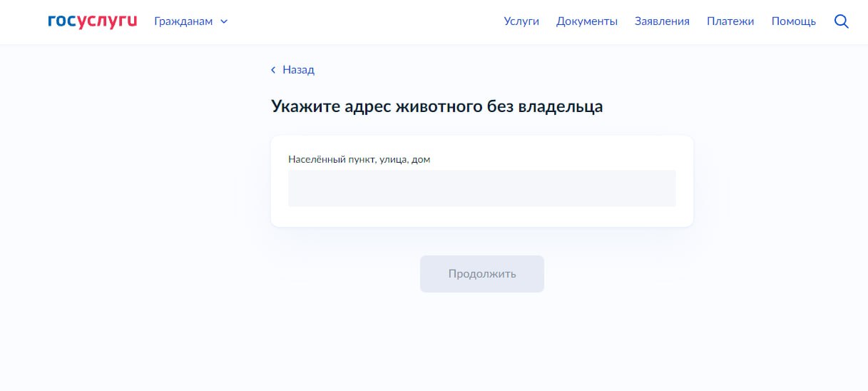
Task: Click the heading «Укажите адрес животного без владельца»
Action: point(436,106)
